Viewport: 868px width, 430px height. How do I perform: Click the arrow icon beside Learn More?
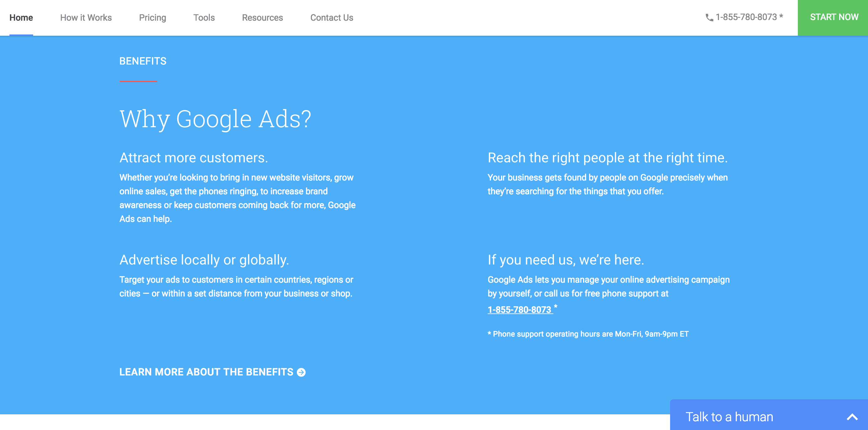pos(301,372)
